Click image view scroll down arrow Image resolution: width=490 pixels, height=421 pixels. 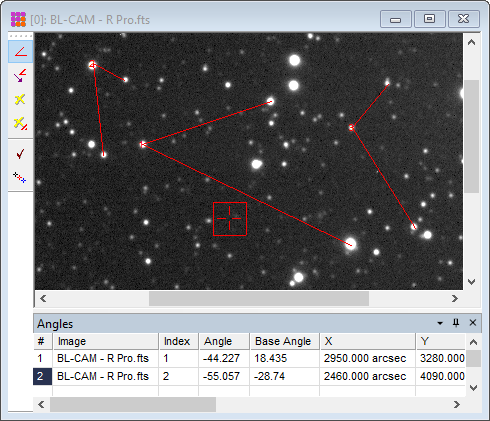coord(471,282)
